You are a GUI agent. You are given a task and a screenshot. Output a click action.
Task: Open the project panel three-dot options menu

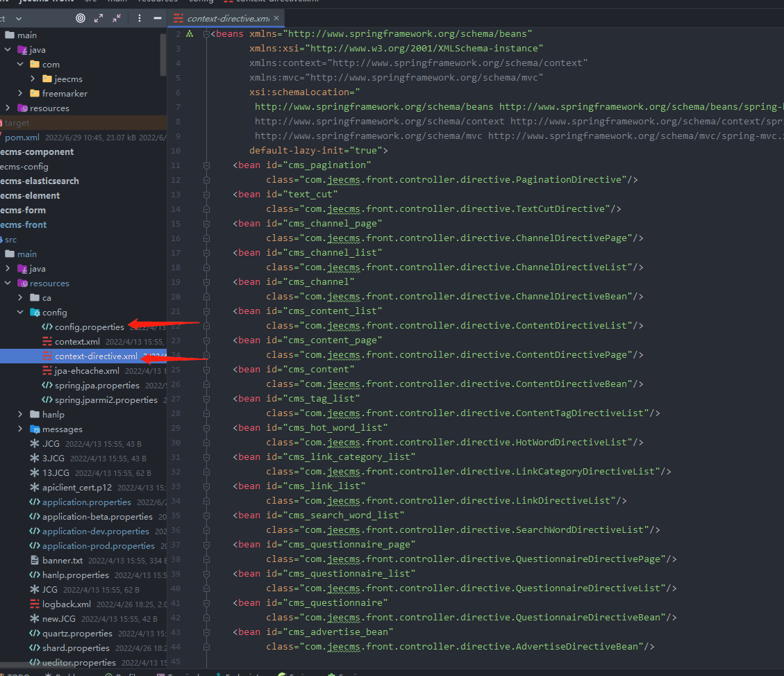tap(140, 18)
